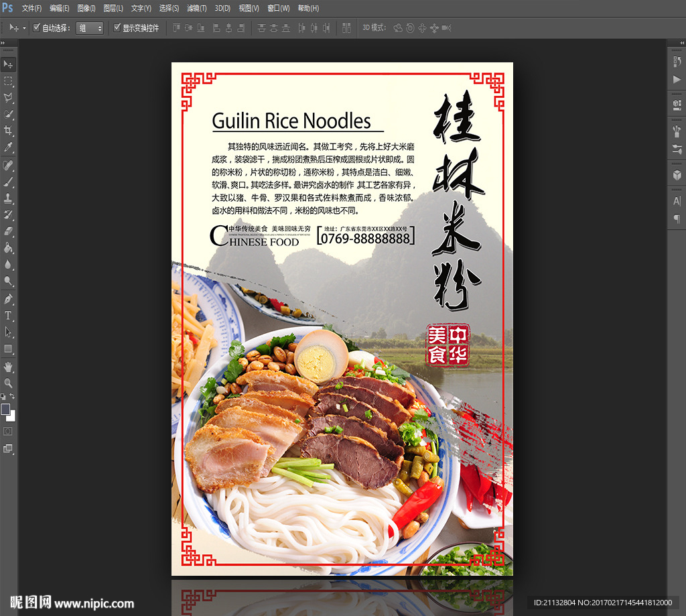Open the Actions panel play icon

[677, 79]
